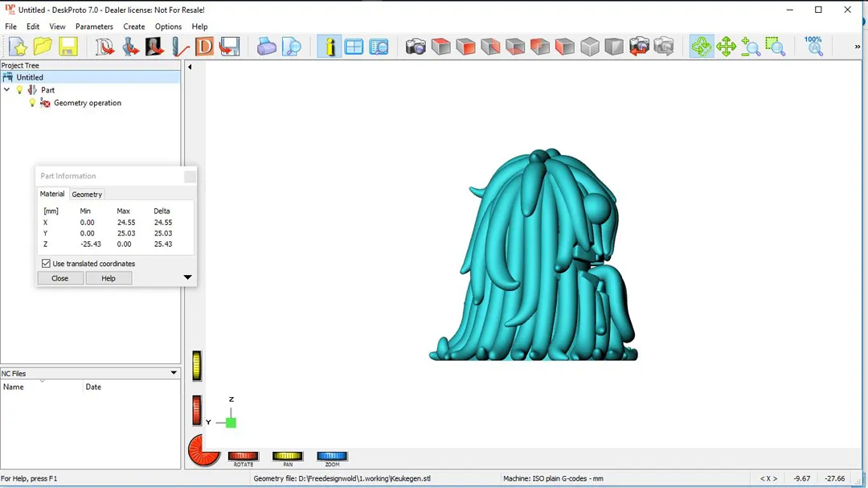Select the cube view with red top face
Screen dimensions: 868x488
point(440,47)
